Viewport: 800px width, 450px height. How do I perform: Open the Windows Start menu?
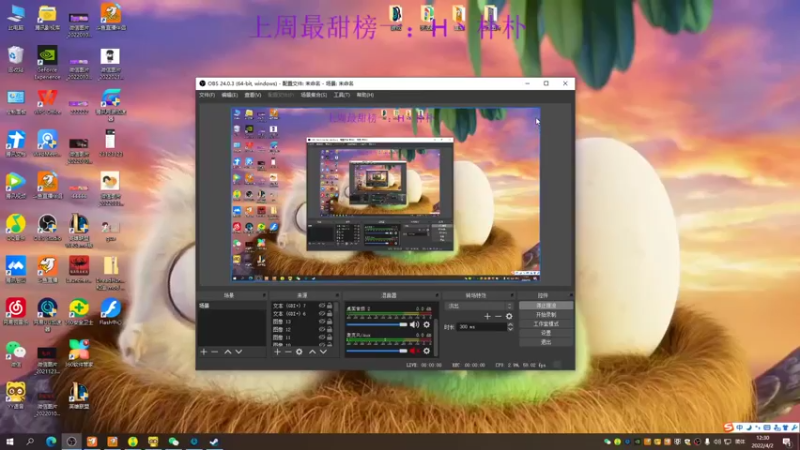10,442
